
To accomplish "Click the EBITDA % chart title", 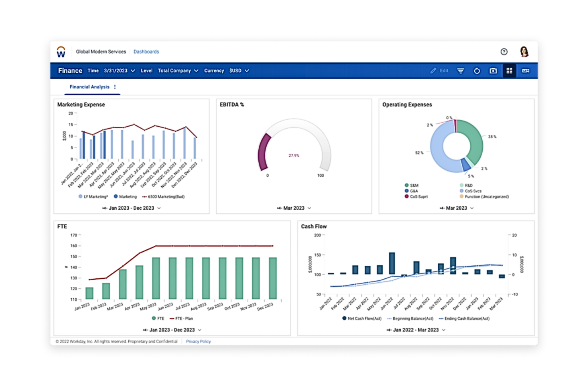I will click(x=232, y=104).
